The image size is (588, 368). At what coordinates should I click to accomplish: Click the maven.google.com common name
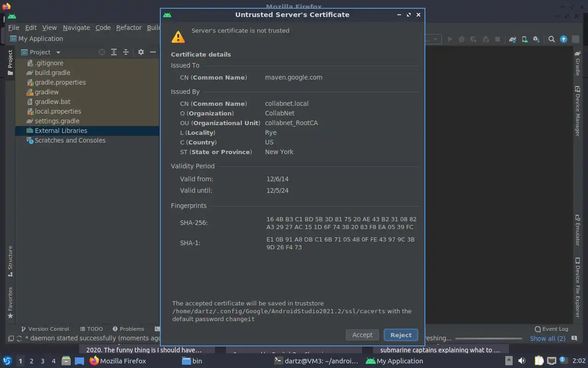294,77
